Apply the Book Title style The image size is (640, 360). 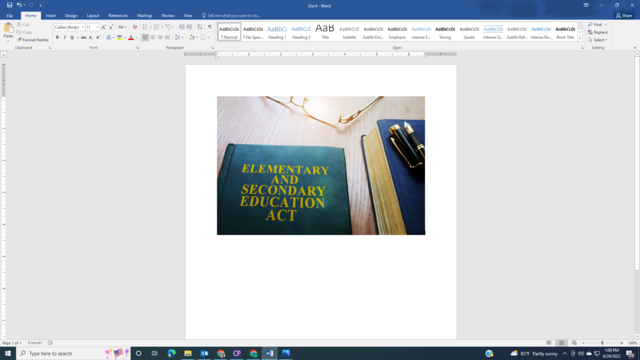(565, 32)
